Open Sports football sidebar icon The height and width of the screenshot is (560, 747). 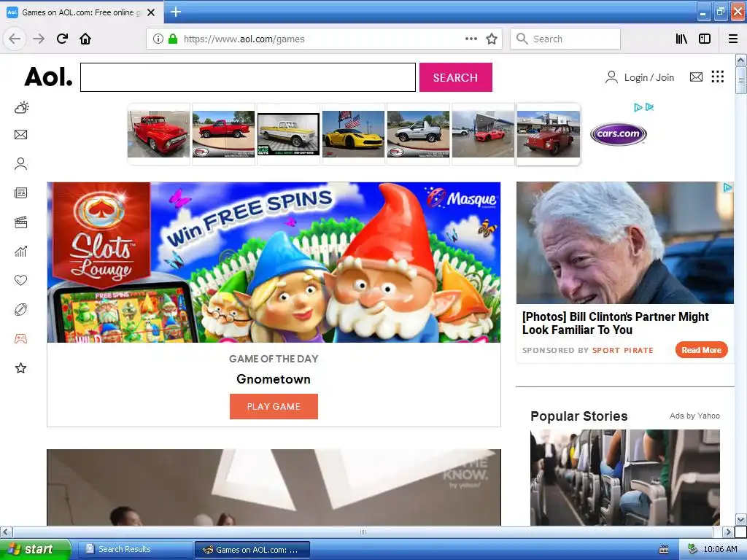tap(21, 309)
